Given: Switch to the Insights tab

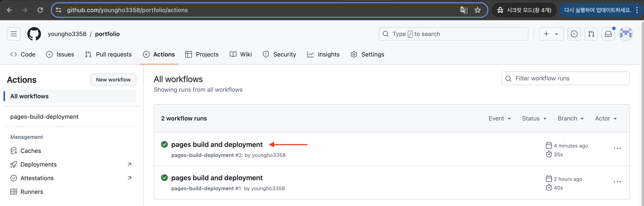Looking at the screenshot, I should 323,54.
